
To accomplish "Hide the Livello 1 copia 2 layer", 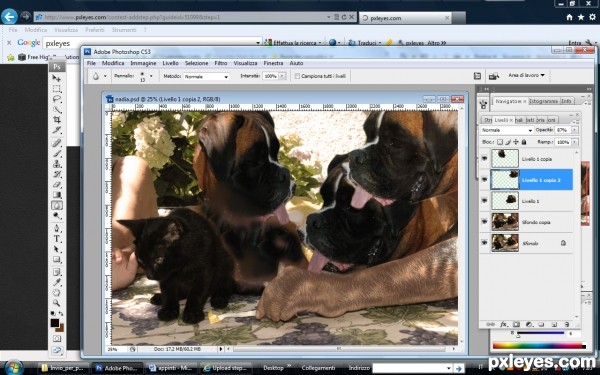I will click(484, 179).
